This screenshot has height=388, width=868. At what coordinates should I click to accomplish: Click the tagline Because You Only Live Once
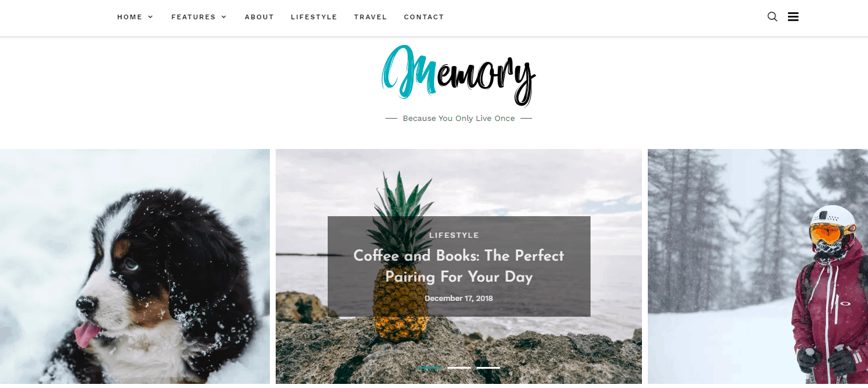point(459,118)
